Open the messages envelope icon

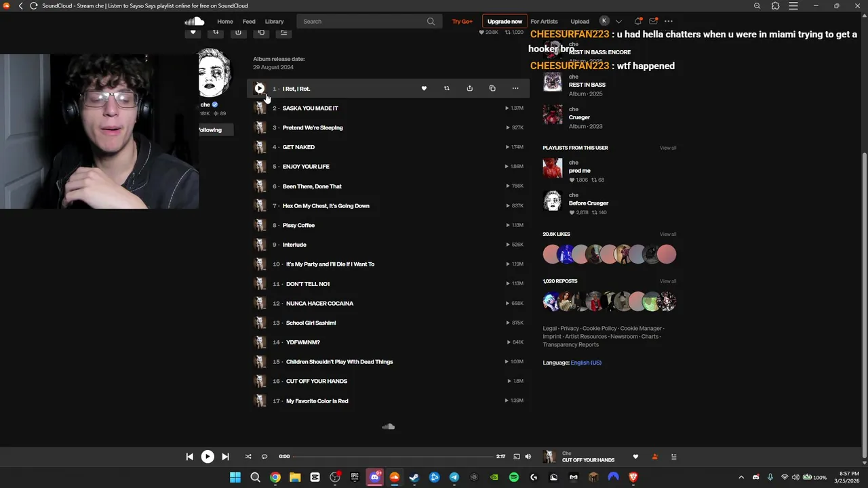[x=653, y=21]
